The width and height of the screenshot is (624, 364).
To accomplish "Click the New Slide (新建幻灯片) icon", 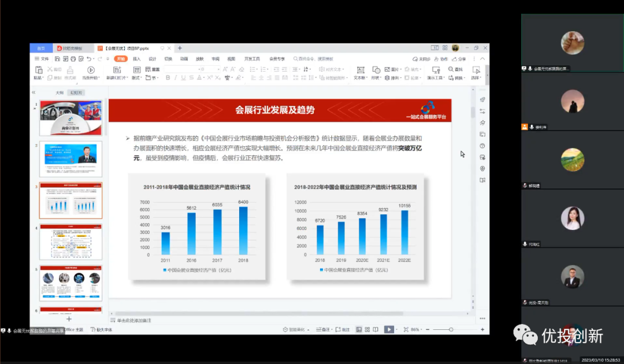I will point(116,70).
